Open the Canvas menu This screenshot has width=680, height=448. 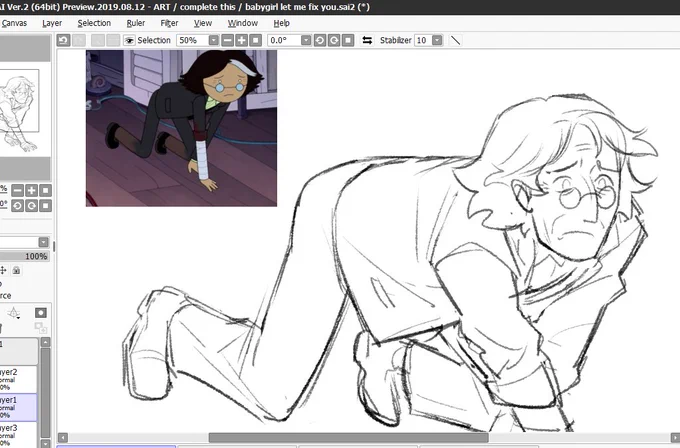pyautogui.click(x=14, y=23)
